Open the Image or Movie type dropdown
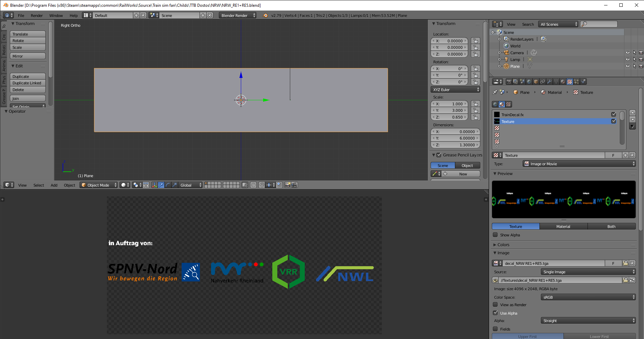The image size is (644, 339). tap(579, 164)
